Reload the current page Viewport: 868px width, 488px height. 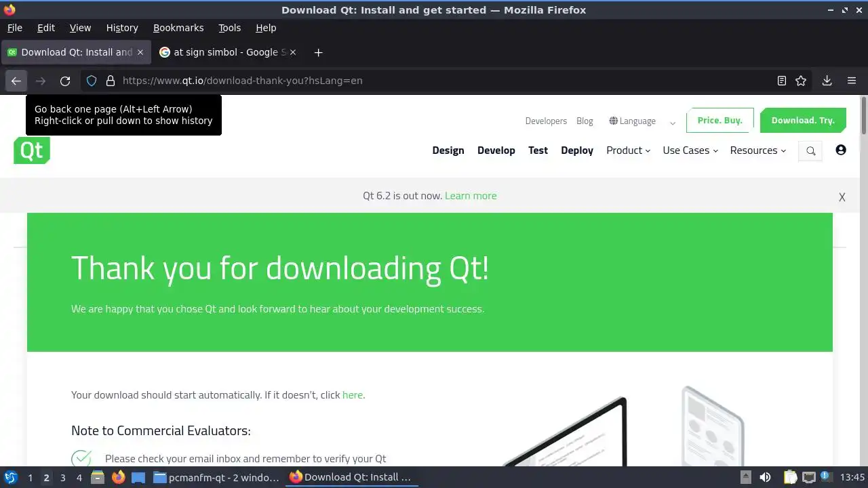[65, 81]
